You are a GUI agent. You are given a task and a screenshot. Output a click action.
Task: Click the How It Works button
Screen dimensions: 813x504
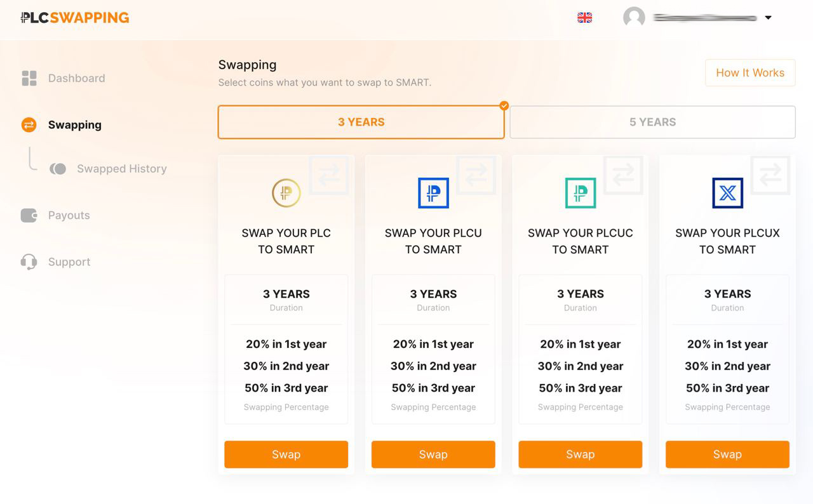(x=750, y=73)
